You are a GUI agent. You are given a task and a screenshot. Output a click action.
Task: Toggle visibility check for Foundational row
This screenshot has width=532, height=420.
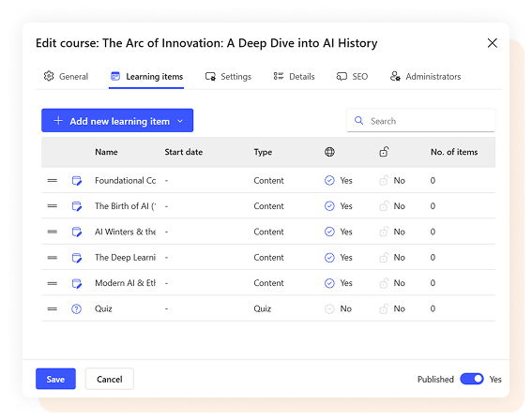tap(329, 180)
